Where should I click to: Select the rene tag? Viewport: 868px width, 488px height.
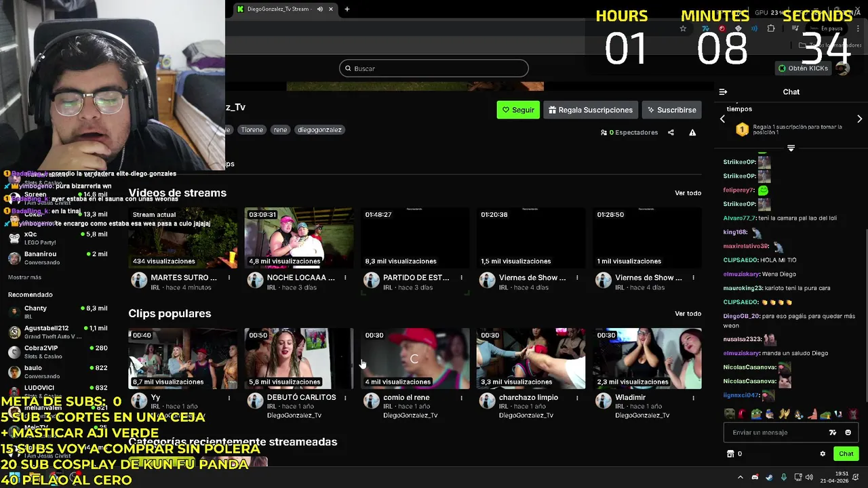(280, 129)
